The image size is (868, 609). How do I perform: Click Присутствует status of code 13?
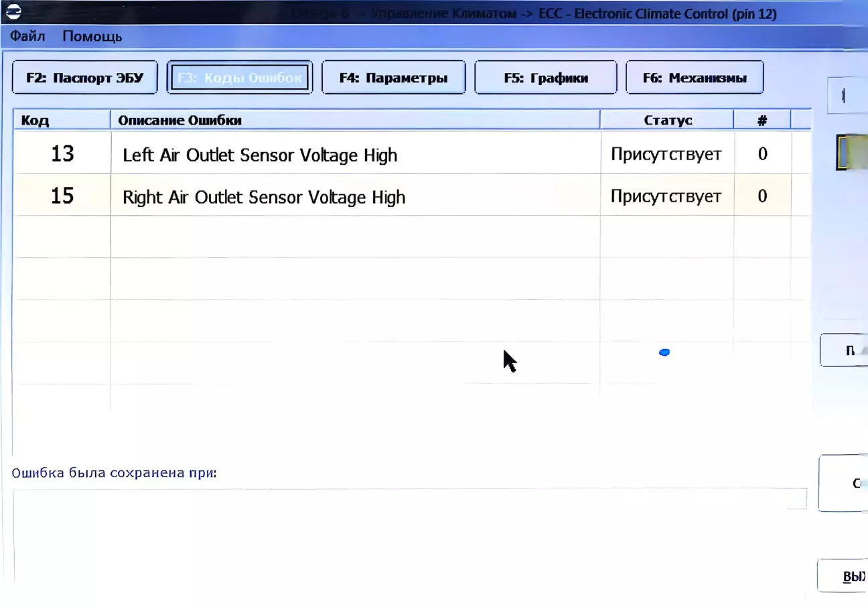pos(666,154)
